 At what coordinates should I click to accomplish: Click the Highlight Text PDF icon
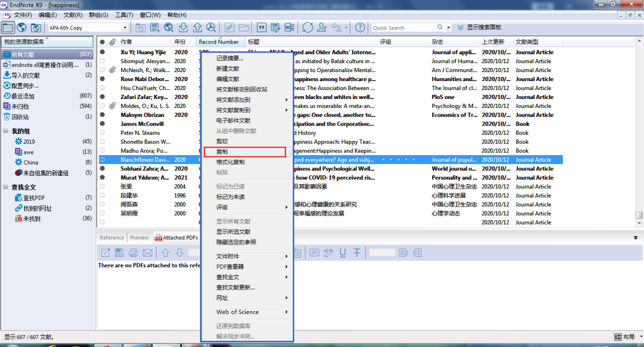pos(328,253)
